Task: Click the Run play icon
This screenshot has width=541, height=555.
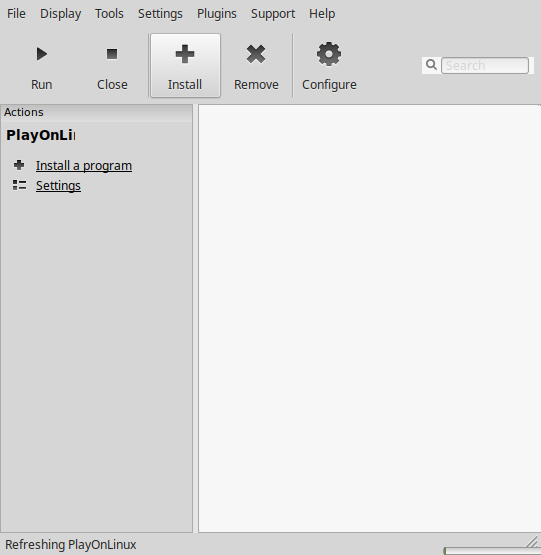Action: [x=42, y=54]
